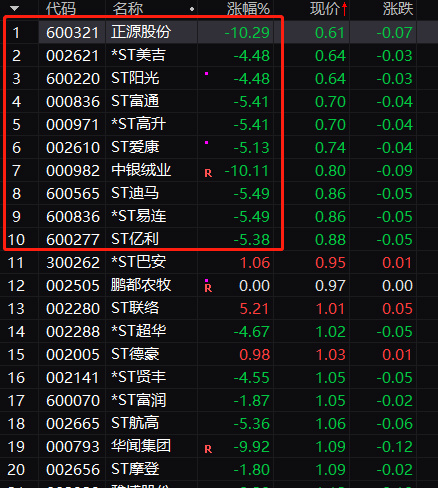Select the ST富通 name cell

point(135,101)
